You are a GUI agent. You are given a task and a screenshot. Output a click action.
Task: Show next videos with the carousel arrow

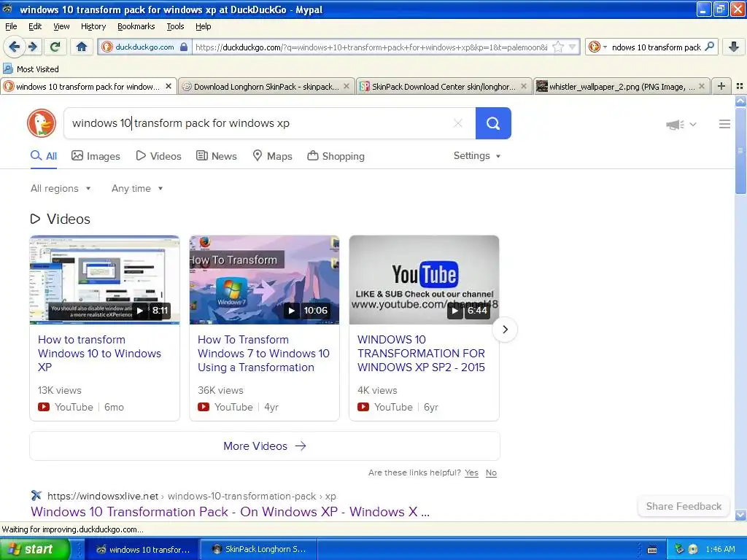click(x=505, y=329)
